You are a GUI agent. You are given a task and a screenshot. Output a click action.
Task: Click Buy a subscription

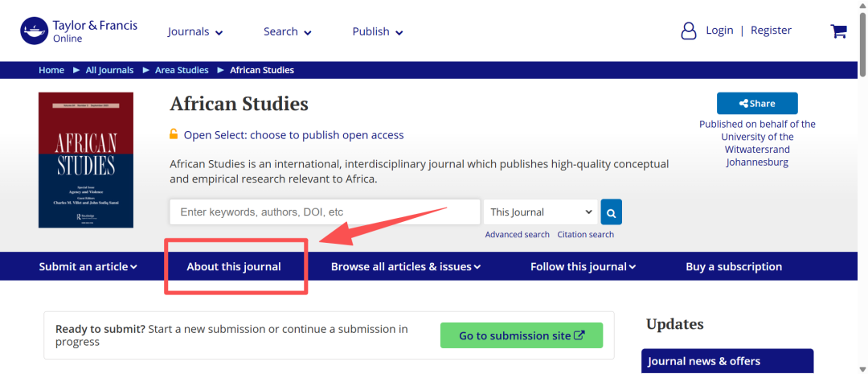[x=734, y=267]
